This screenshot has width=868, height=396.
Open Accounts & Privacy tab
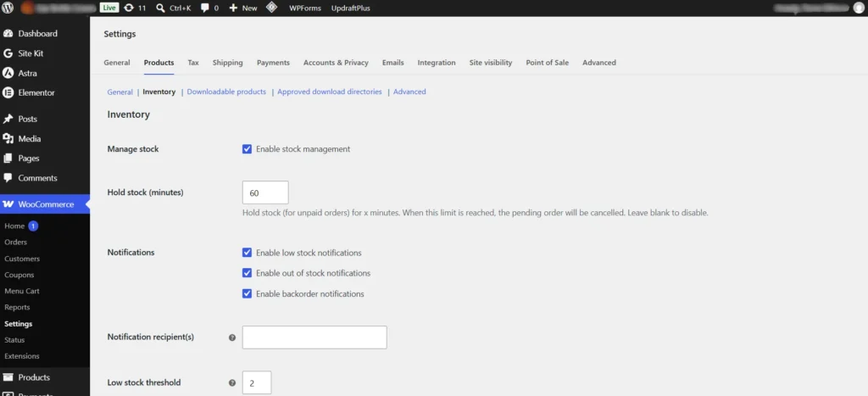point(336,63)
